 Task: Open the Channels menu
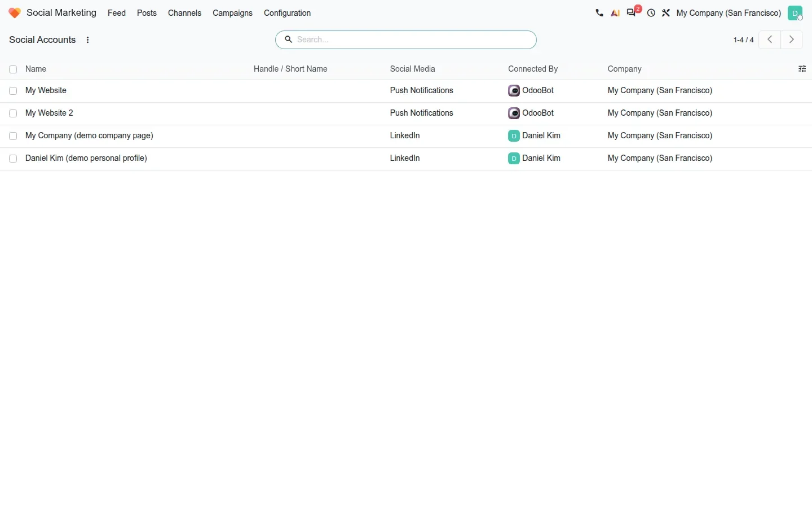coord(184,13)
